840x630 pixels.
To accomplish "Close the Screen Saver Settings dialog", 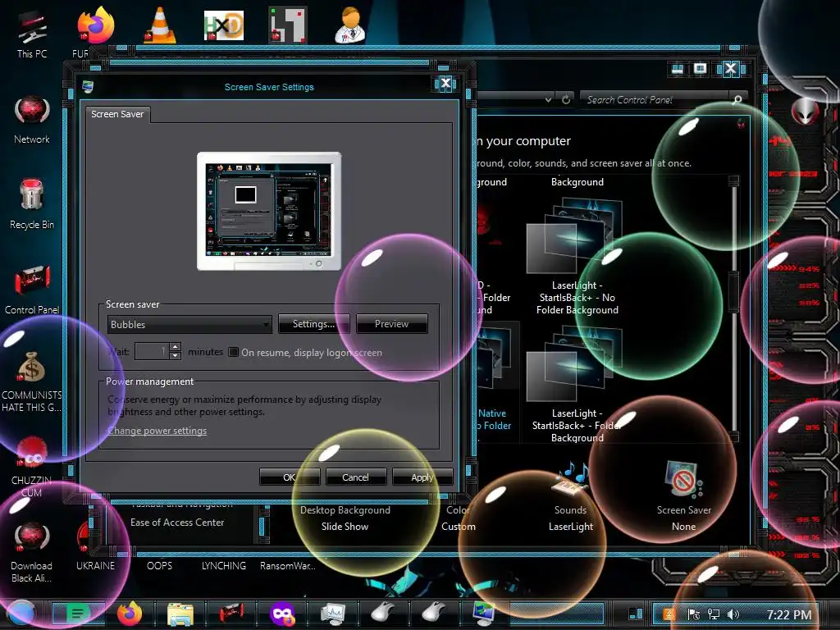I will tap(445, 83).
